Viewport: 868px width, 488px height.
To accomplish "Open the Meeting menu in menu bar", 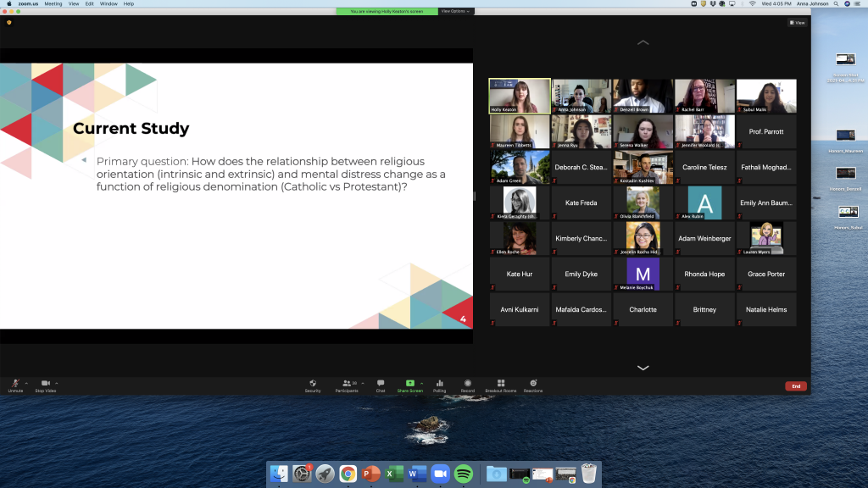I will pyautogui.click(x=53, y=3).
